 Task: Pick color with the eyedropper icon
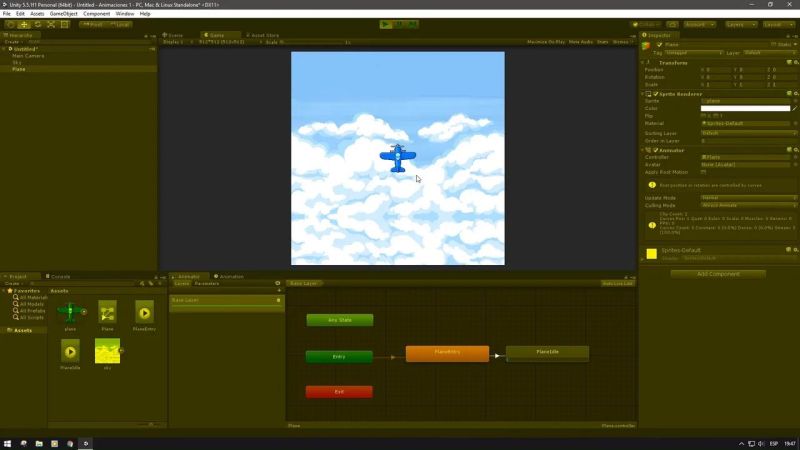pyautogui.click(x=795, y=108)
